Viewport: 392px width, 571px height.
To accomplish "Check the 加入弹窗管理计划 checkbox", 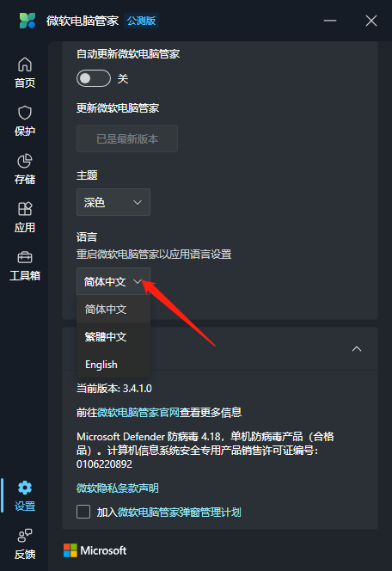I will click(83, 512).
